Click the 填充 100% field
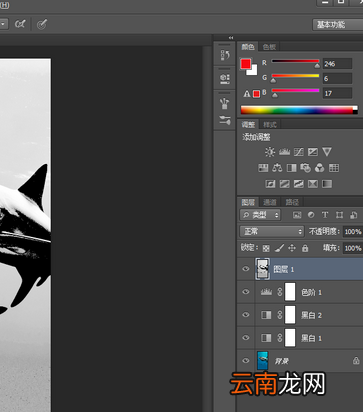363x412 pixels. [353, 248]
